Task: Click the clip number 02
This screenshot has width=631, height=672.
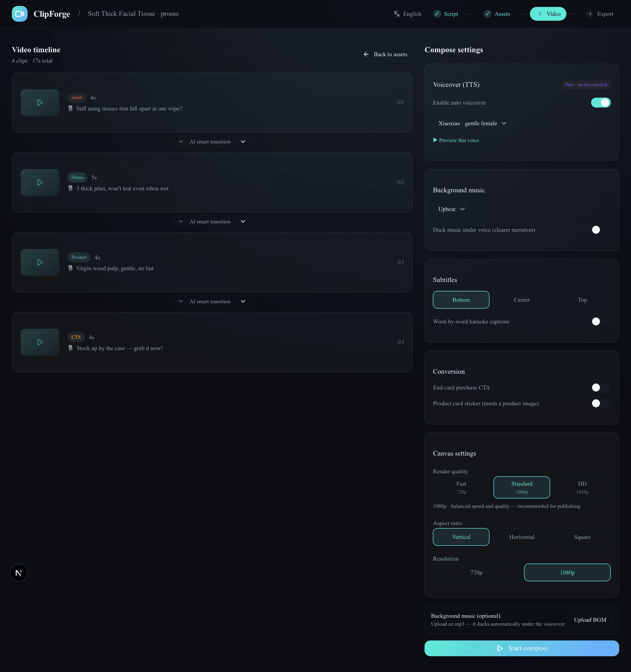Action: (x=401, y=182)
